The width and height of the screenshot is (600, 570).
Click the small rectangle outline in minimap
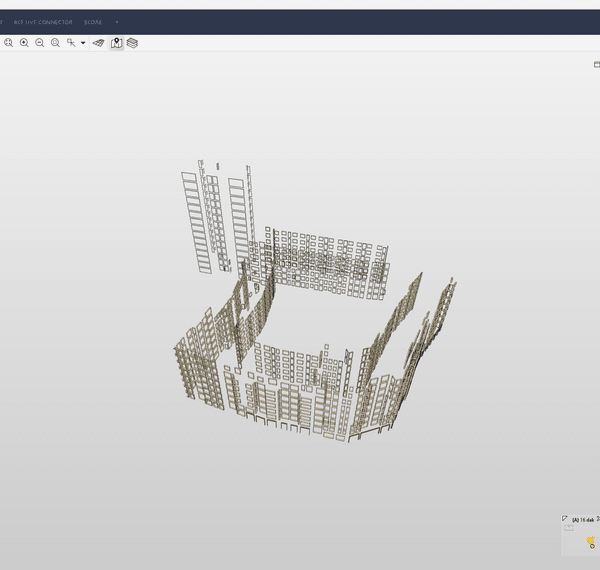(x=568, y=527)
